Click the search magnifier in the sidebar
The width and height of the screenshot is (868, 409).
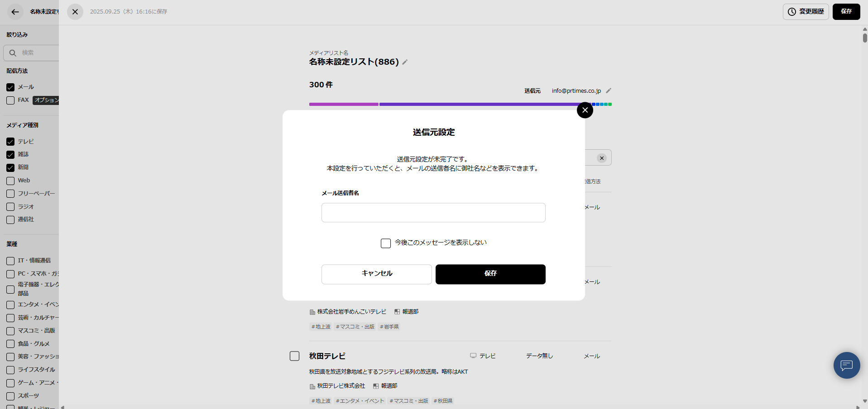tap(12, 53)
